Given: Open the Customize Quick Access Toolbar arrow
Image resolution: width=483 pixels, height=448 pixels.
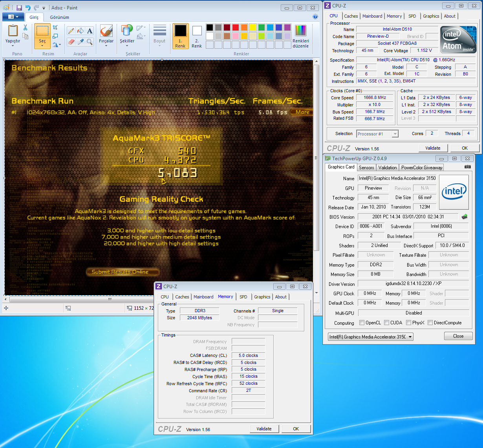Looking at the screenshot, I should click(44, 8).
